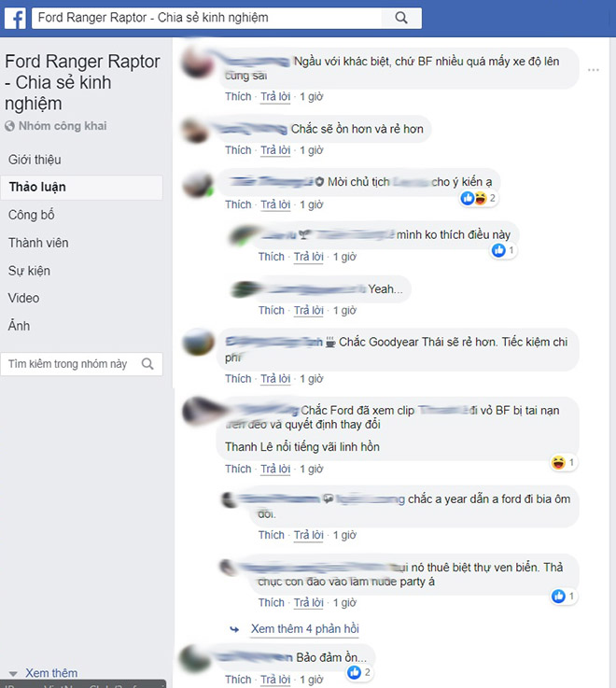Open the 'Thảo luận' tab
Image resolution: width=616 pixels, height=688 pixels.
[x=81, y=188]
